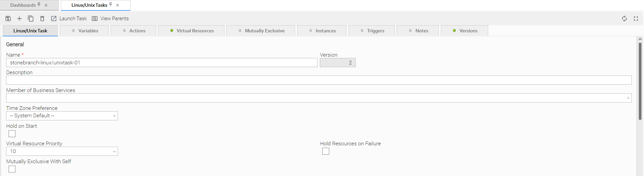Click the Refresh icon at top right

(624, 19)
